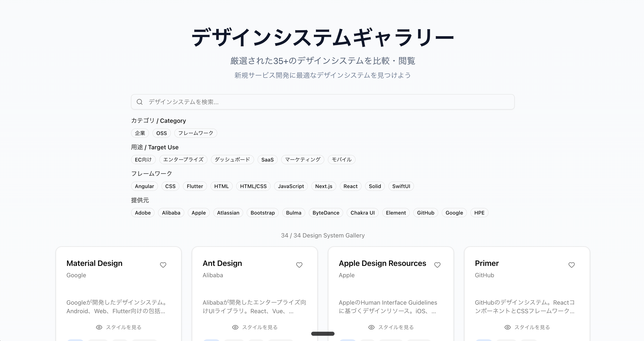Click the heart icon on Ant Design card
The height and width of the screenshot is (341, 644).
click(299, 265)
